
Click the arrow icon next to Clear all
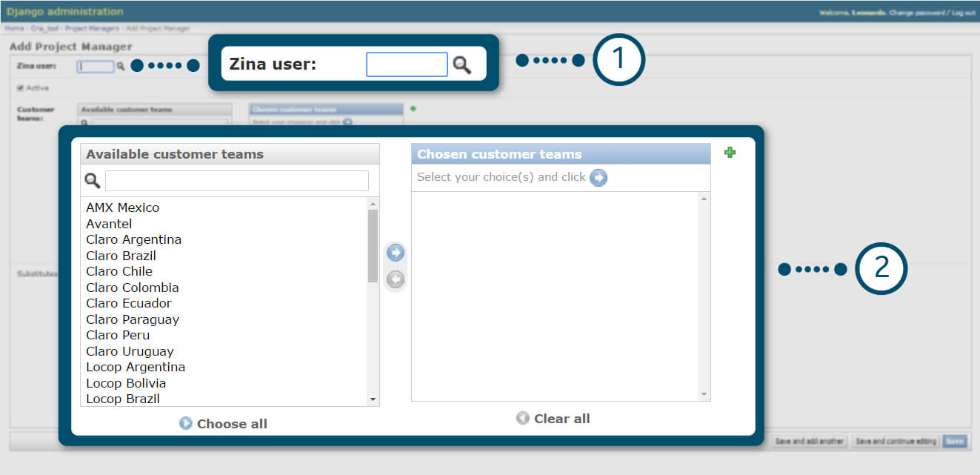point(523,419)
